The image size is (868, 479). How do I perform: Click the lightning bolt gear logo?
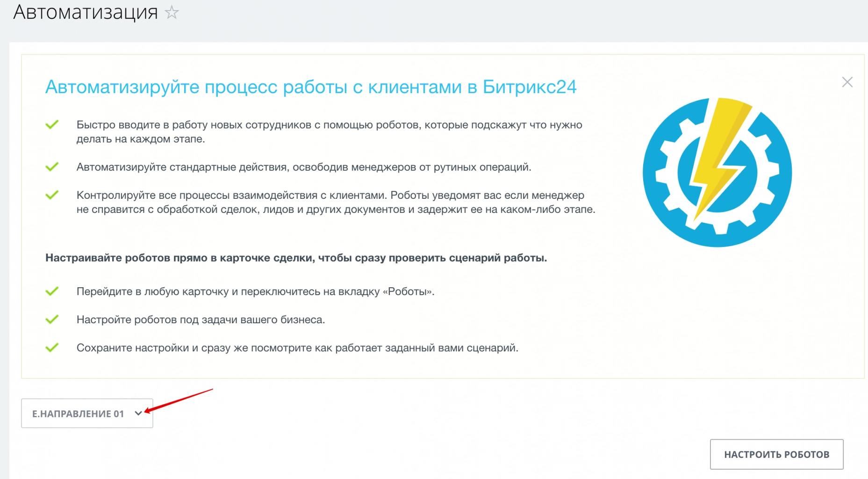717,172
